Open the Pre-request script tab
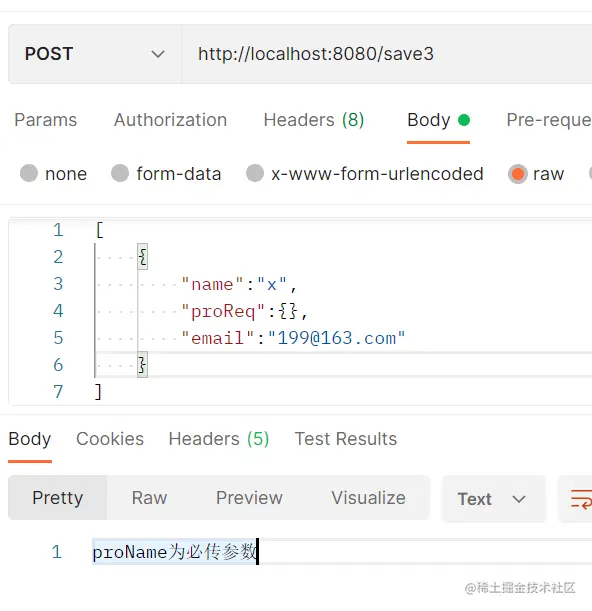The image size is (592, 611). click(549, 120)
